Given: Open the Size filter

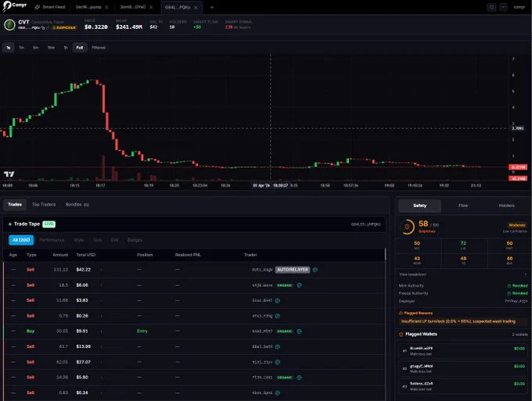Looking at the screenshot, I should tap(97, 240).
